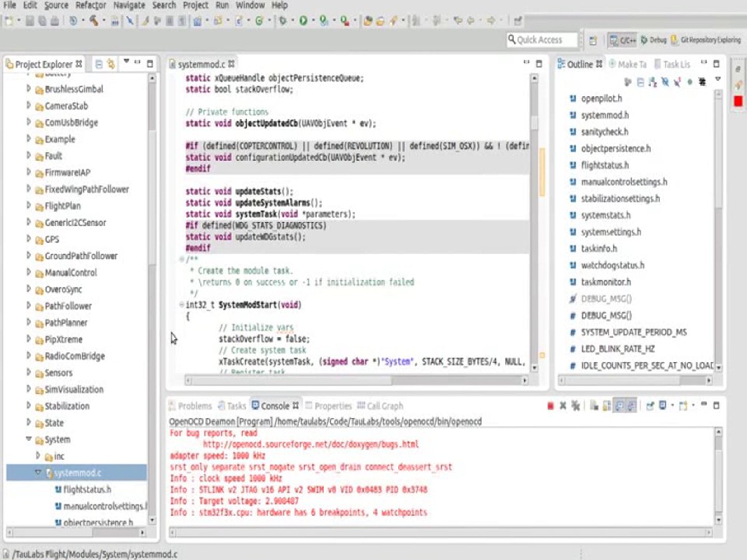The height and width of the screenshot is (560, 747).
Task: Select openpilot.h in the Outline
Action: click(601, 99)
